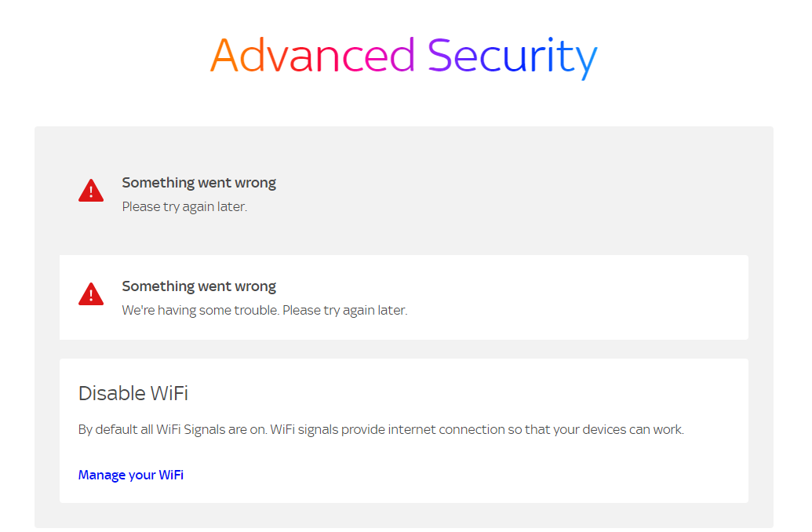Open the Manage your WiFi link
The image size is (812, 532).
click(131, 475)
